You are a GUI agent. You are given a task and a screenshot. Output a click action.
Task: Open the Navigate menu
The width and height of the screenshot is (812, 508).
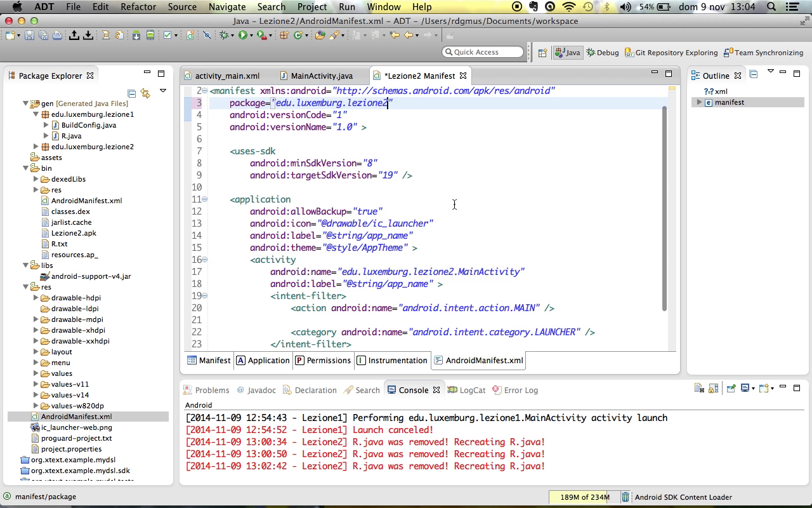[x=227, y=7]
